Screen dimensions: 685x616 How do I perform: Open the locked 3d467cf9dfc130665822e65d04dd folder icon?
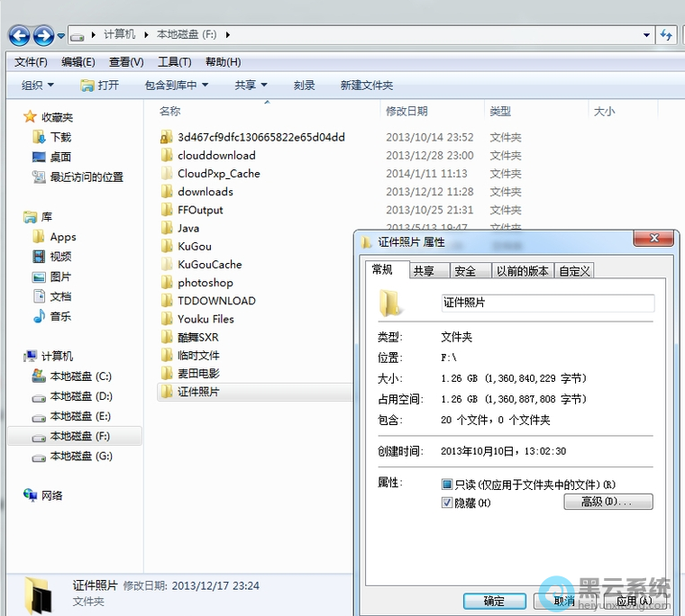tap(166, 138)
